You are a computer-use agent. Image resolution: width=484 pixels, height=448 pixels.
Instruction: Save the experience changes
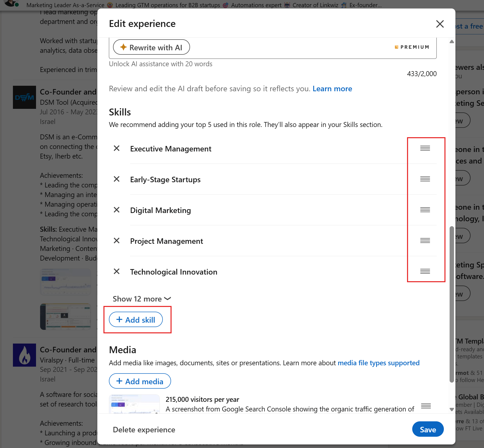click(x=428, y=429)
